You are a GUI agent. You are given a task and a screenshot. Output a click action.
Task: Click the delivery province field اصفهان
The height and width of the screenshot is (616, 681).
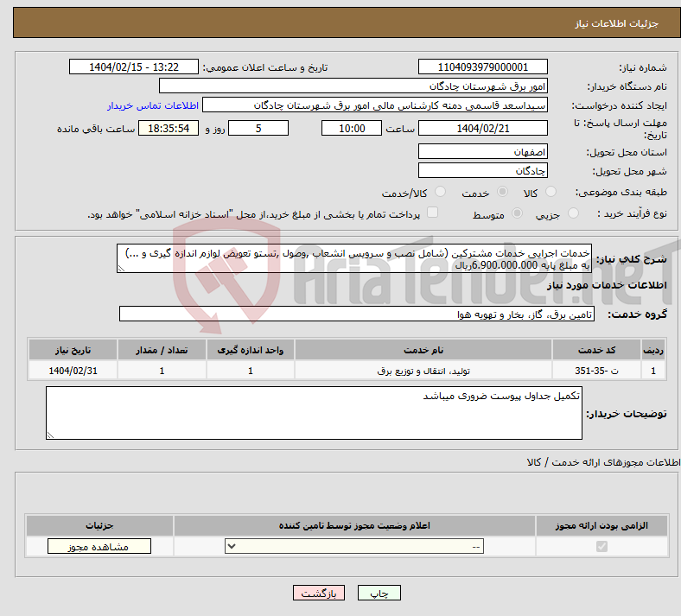pos(482,151)
